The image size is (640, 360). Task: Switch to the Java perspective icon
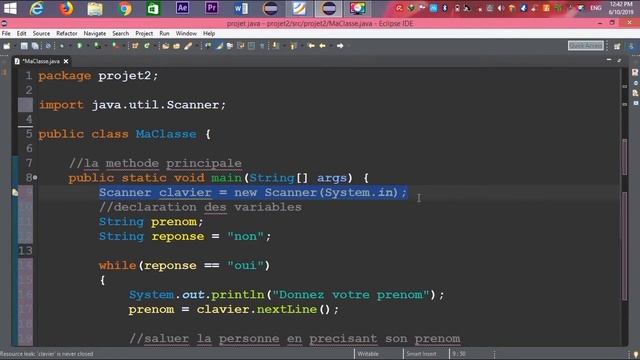click(x=631, y=46)
